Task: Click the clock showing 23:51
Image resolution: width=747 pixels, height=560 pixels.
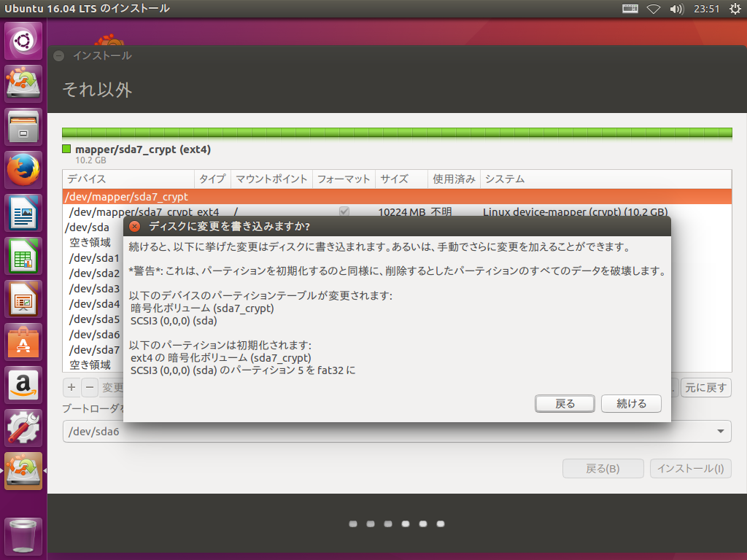Action: 706,9
